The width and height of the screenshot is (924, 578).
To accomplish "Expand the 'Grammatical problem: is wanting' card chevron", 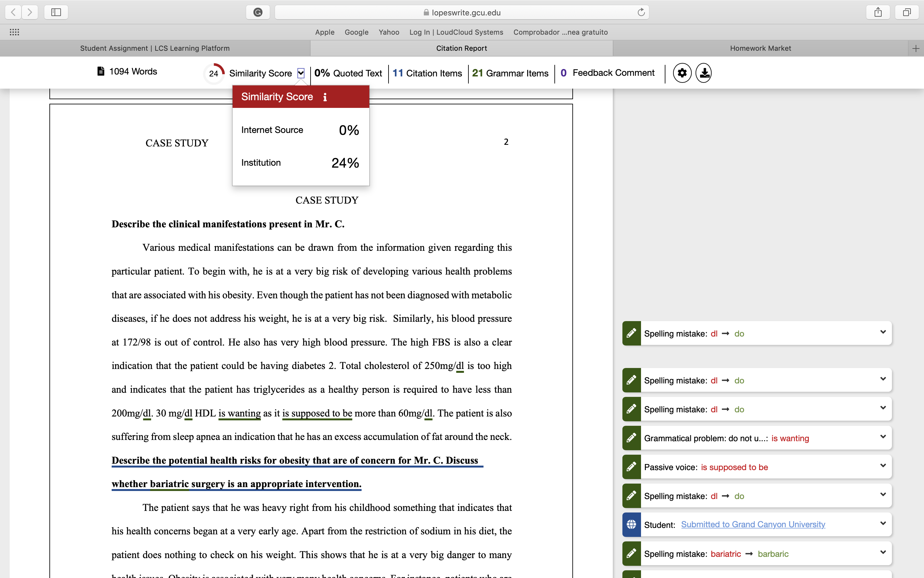I will (x=883, y=437).
